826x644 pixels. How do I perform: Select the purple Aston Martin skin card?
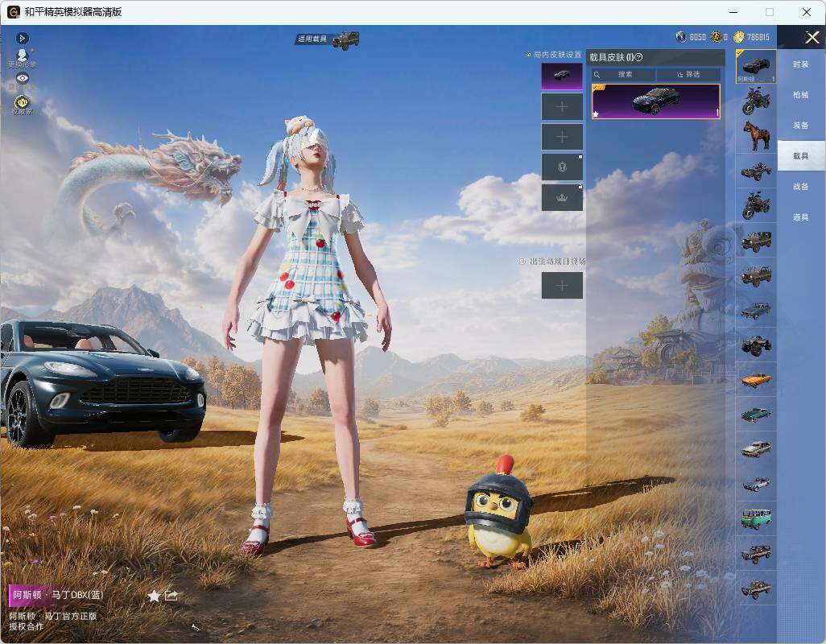(656, 101)
